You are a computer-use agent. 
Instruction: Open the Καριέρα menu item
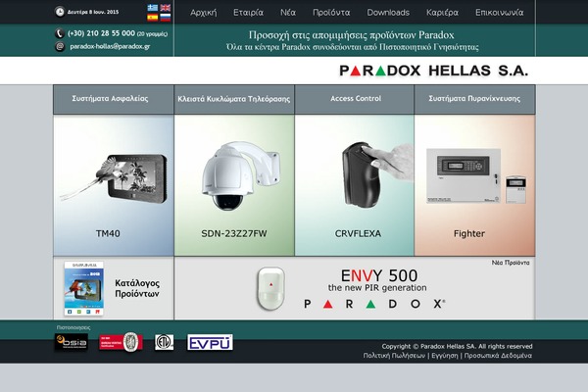(442, 13)
